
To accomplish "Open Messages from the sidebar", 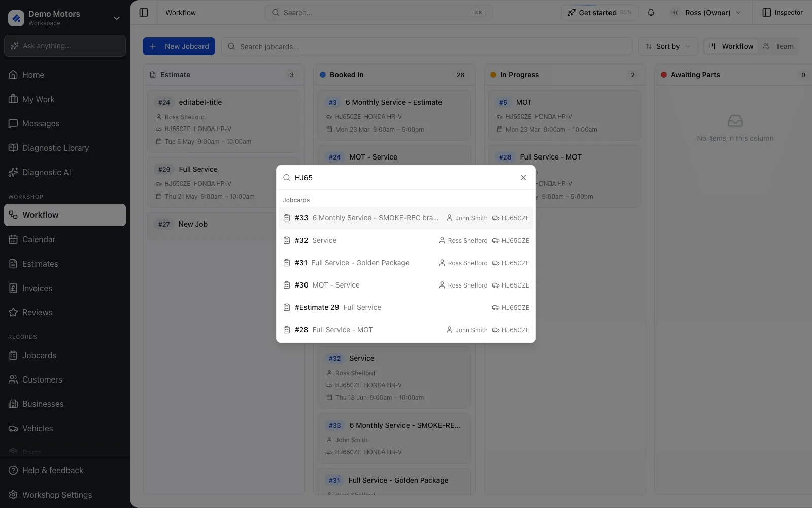I will coord(65,123).
